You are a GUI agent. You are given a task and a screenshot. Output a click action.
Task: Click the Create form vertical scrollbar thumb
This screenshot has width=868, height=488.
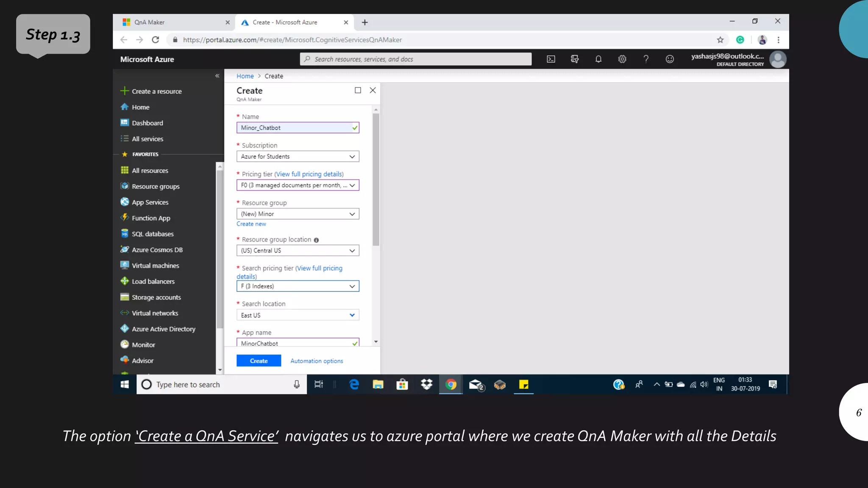pos(376,180)
